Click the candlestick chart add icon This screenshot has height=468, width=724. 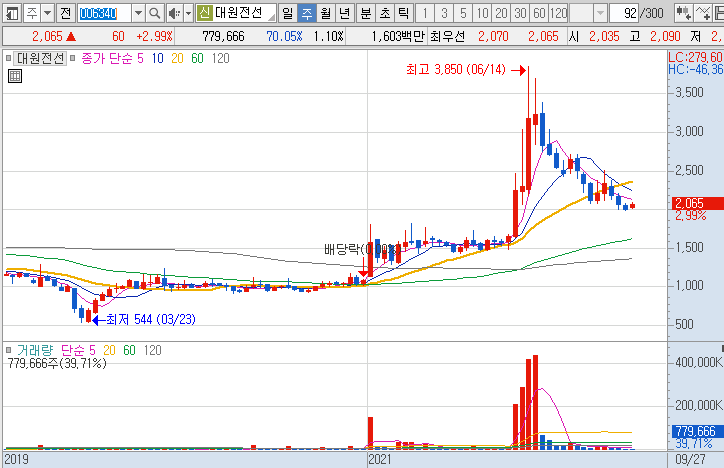[x=683, y=13]
